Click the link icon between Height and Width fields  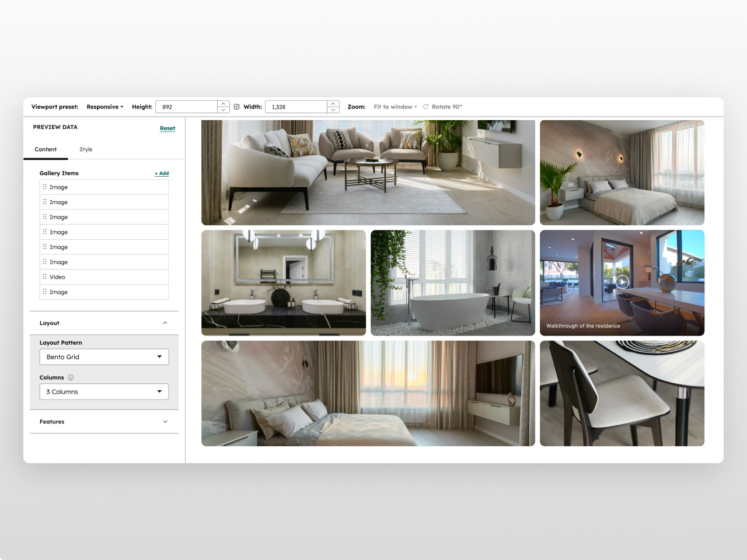pos(237,107)
